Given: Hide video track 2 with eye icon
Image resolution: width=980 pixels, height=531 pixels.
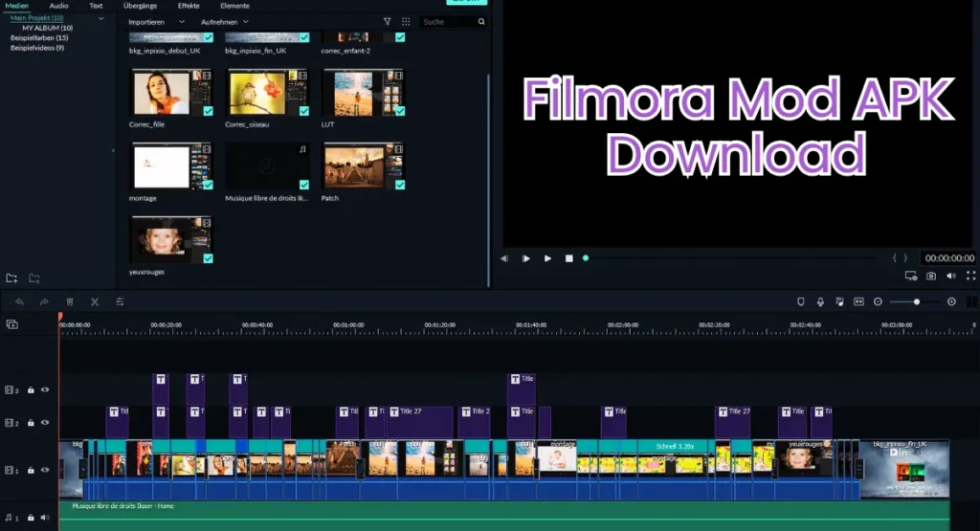Looking at the screenshot, I should [x=45, y=423].
